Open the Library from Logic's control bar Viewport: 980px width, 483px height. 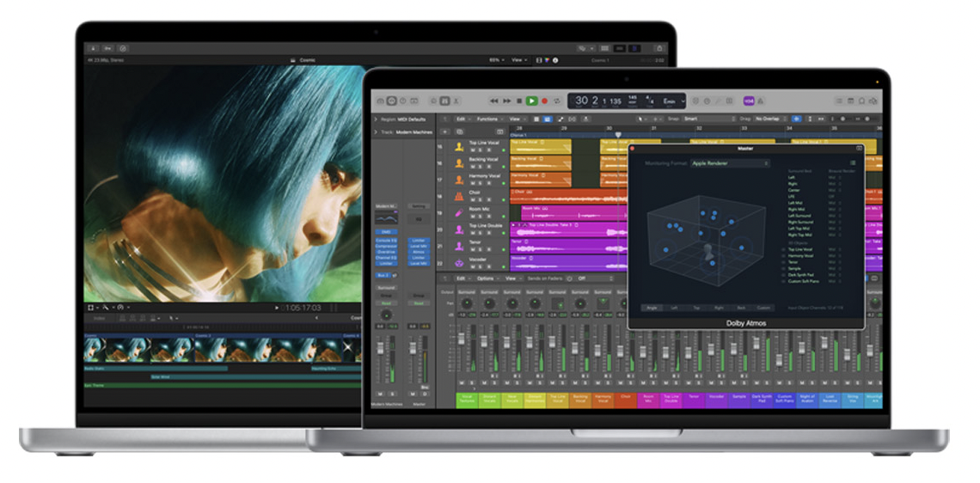click(x=380, y=101)
